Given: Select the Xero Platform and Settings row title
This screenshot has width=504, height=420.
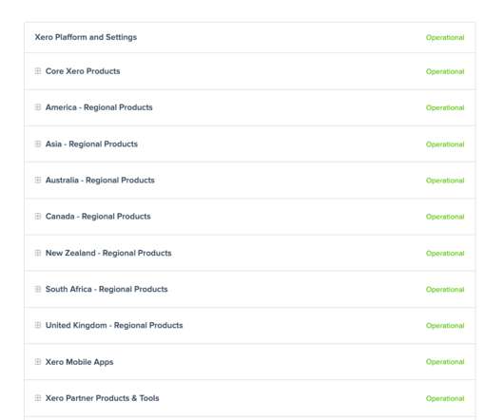Looking at the screenshot, I should (86, 37).
